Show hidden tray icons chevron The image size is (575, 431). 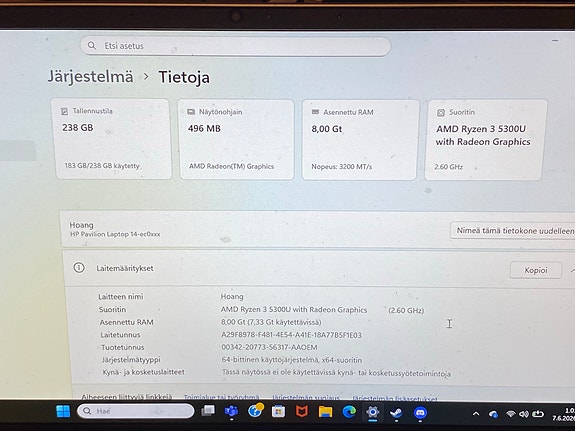(476, 414)
